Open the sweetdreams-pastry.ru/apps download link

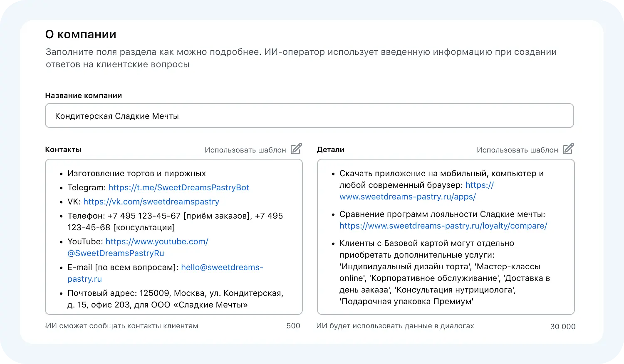407,197
